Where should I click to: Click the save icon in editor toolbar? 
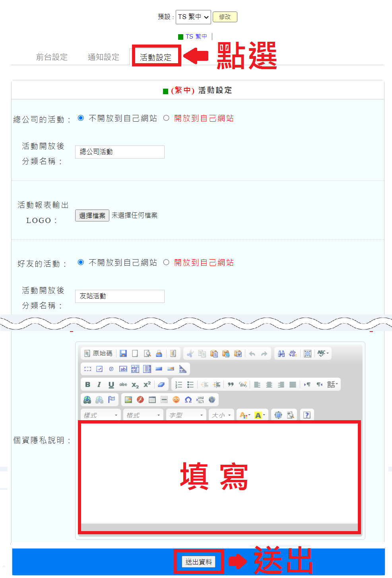(x=123, y=353)
